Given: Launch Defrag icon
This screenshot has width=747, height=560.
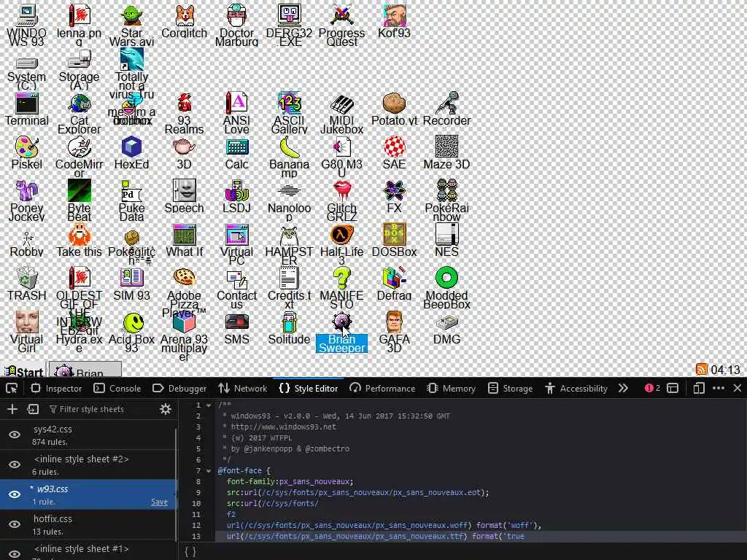Looking at the screenshot, I should point(394,285).
